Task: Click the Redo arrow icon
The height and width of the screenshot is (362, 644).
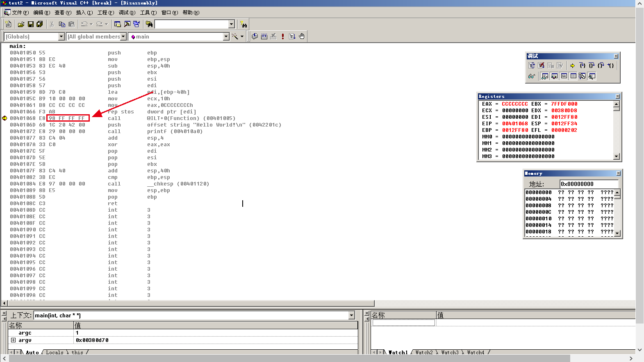Action: [99, 24]
